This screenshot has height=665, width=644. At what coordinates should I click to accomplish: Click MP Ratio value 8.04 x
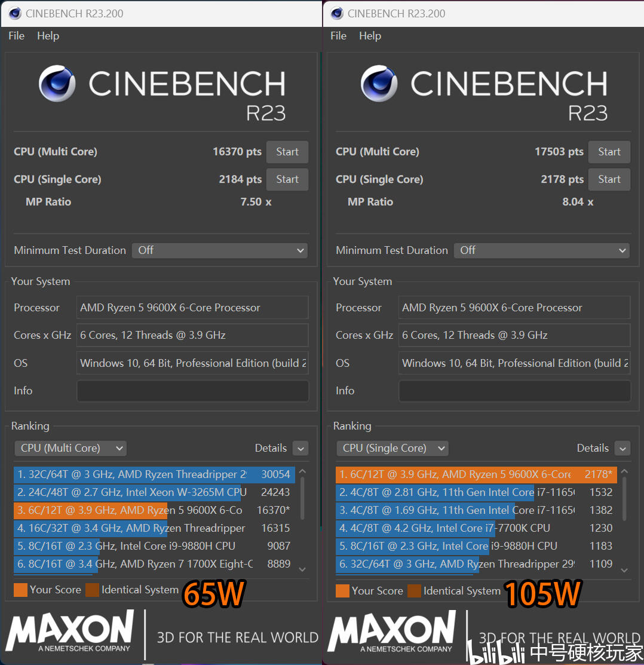pyautogui.click(x=578, y=202)
